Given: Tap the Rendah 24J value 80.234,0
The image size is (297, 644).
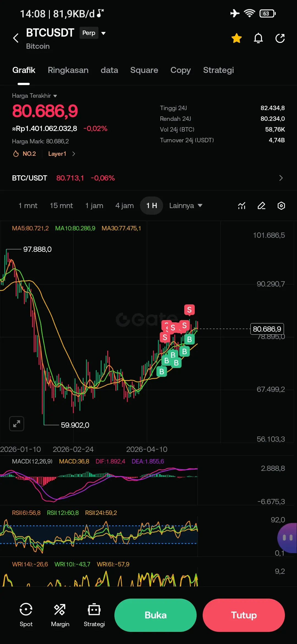Looking at the screenshot, I should 273,119.
